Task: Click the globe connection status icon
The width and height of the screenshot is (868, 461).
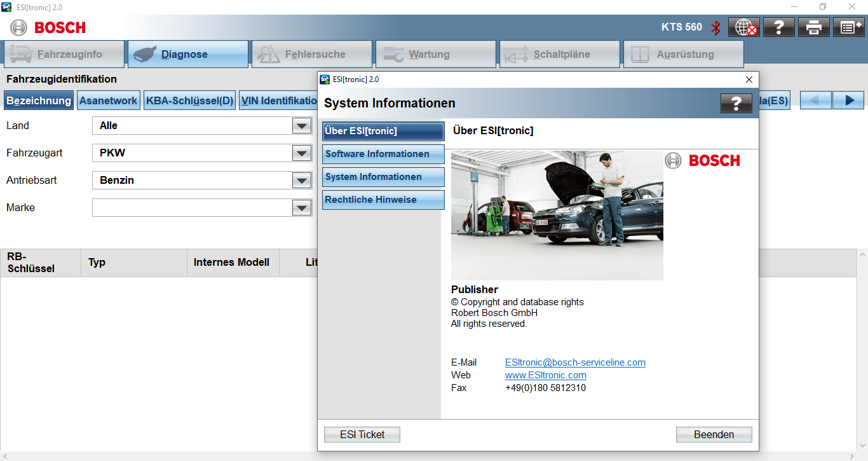Action: point(743,27)
